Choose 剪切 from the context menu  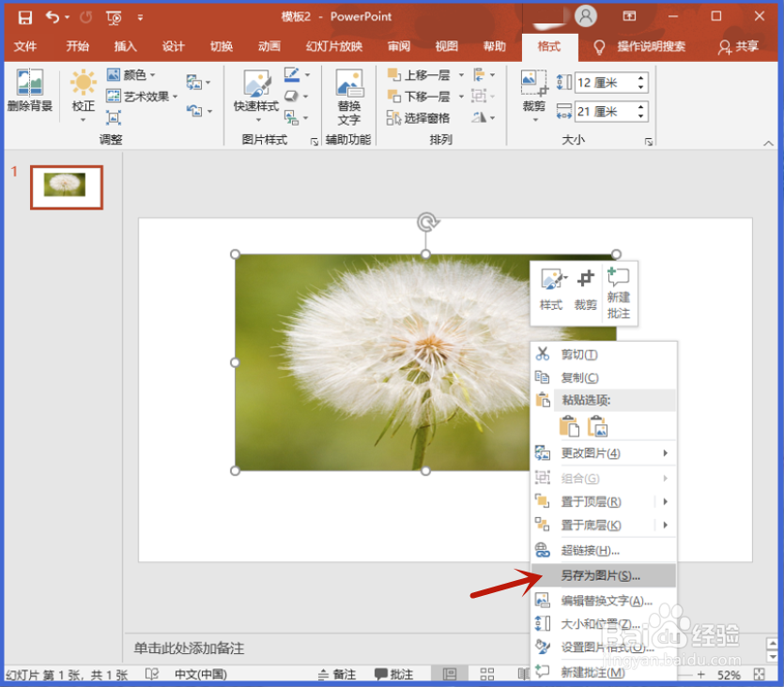604,354
